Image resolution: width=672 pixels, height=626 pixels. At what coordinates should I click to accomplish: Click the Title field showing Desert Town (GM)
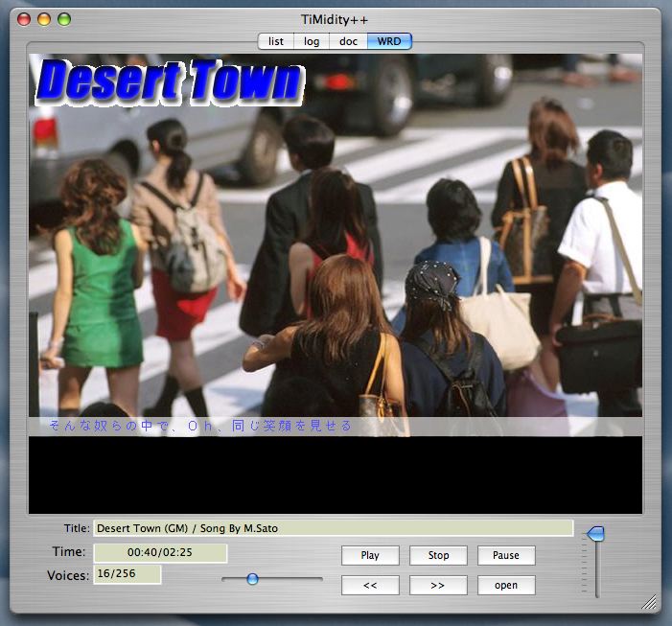point(333,528)
